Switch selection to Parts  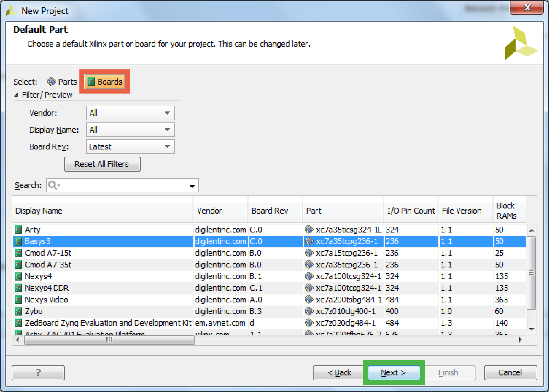pos(62,82)
